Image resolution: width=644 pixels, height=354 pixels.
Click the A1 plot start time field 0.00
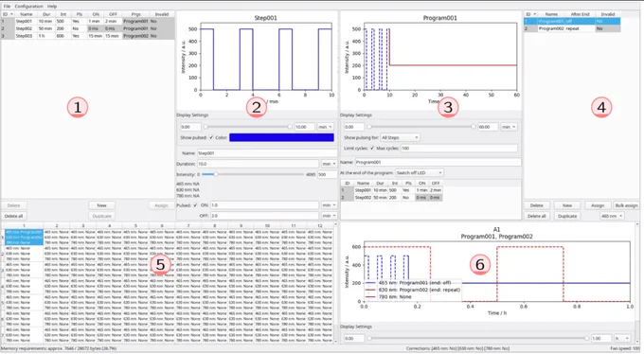pyautogui.click(x=353, y=339)
